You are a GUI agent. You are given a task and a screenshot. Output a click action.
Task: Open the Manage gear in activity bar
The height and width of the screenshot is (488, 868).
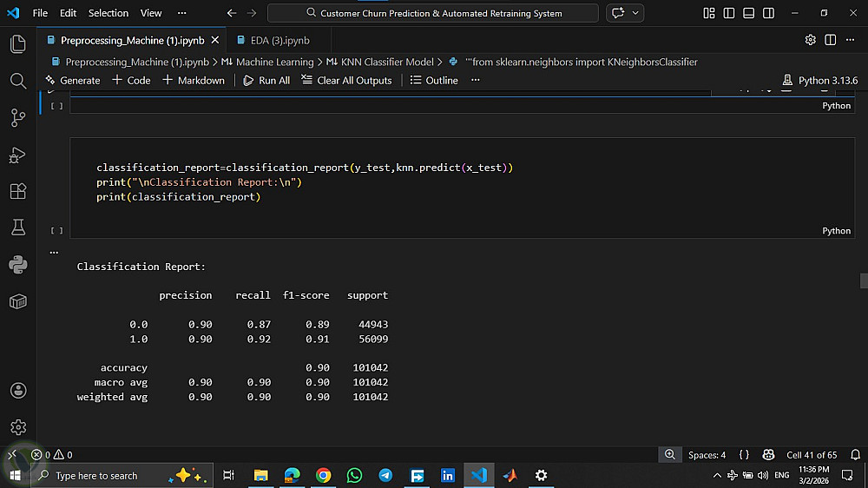tap(18, 427)
